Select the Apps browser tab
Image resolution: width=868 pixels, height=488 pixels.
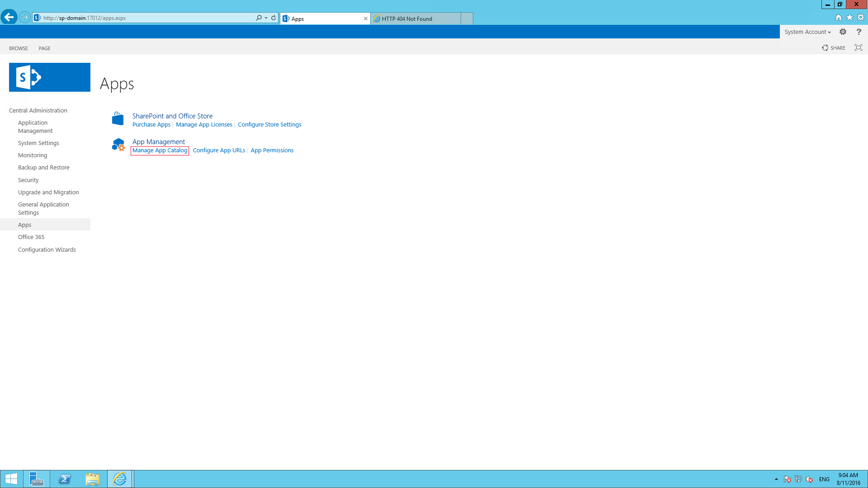[x=325, y=19]
